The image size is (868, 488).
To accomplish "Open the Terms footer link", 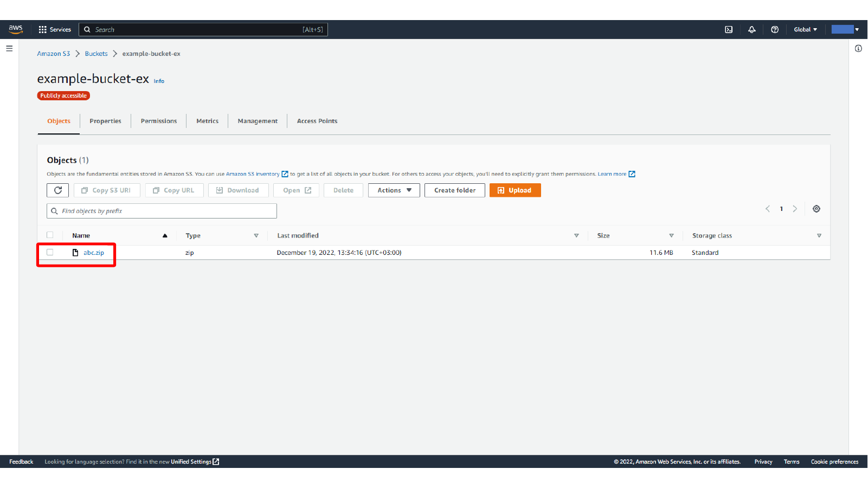I will pos(792,462).
